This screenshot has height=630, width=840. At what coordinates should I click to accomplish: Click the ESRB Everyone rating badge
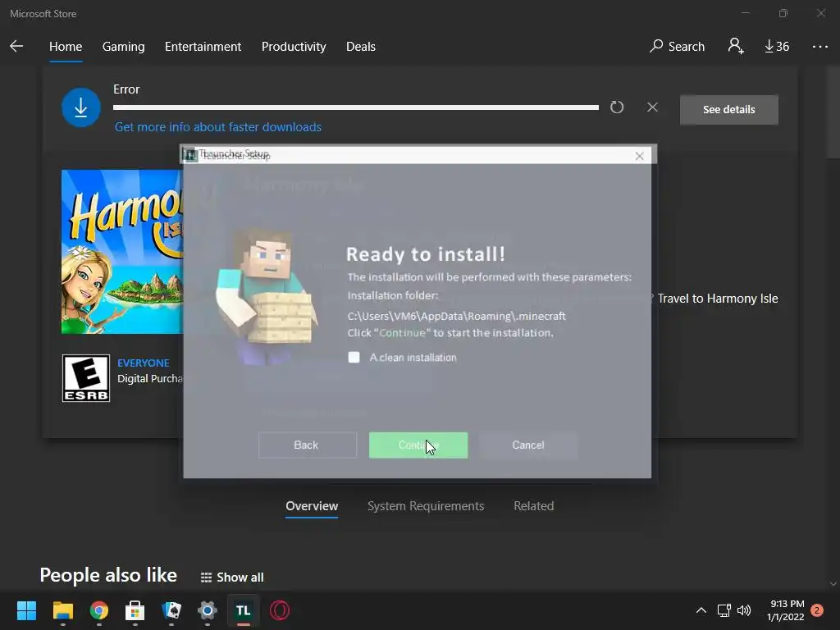point(85,378)
